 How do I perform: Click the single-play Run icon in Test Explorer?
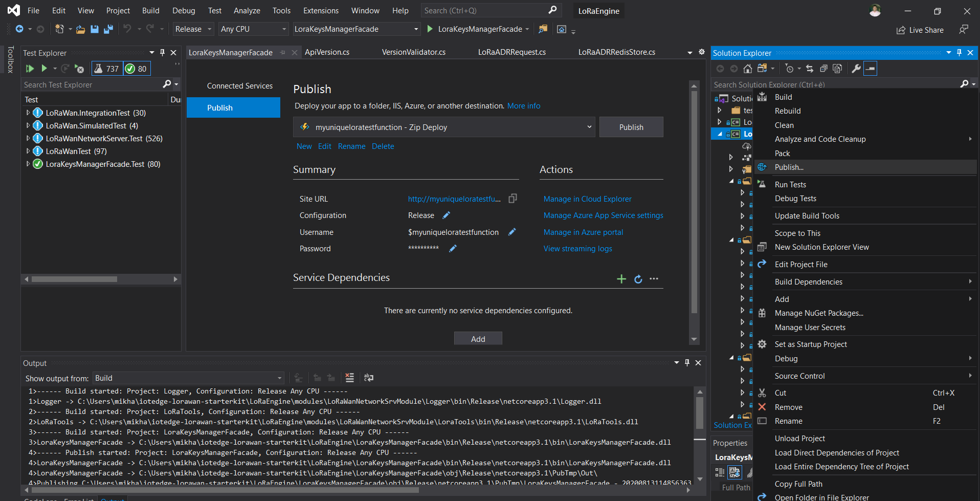pos(44,69)
